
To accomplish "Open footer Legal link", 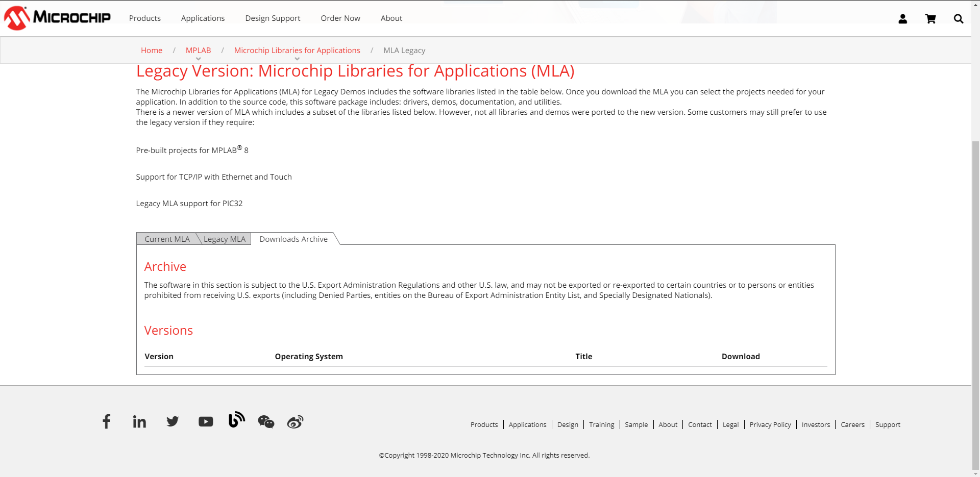I will [730, 424].
